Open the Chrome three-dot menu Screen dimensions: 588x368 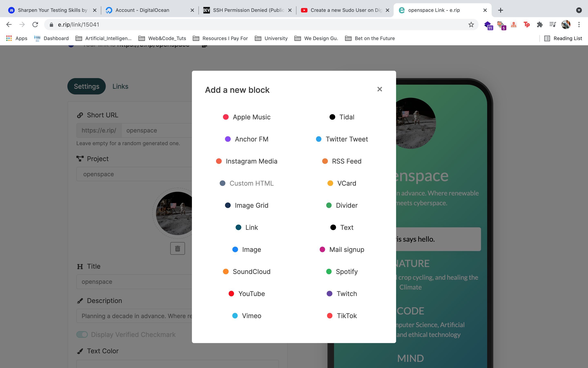click(x=579, y=25)
